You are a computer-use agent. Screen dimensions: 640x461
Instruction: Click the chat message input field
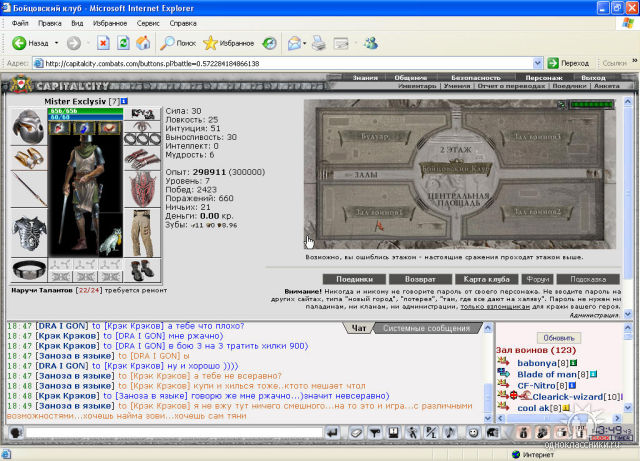174,432
